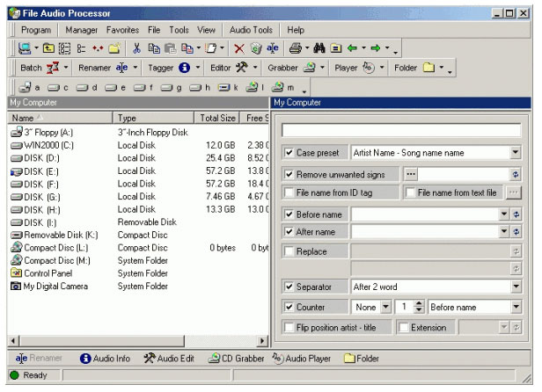This screenshot has height=392, width=542.
Task: Jump to drive c in drive bar
Action: tap(58, 88)
